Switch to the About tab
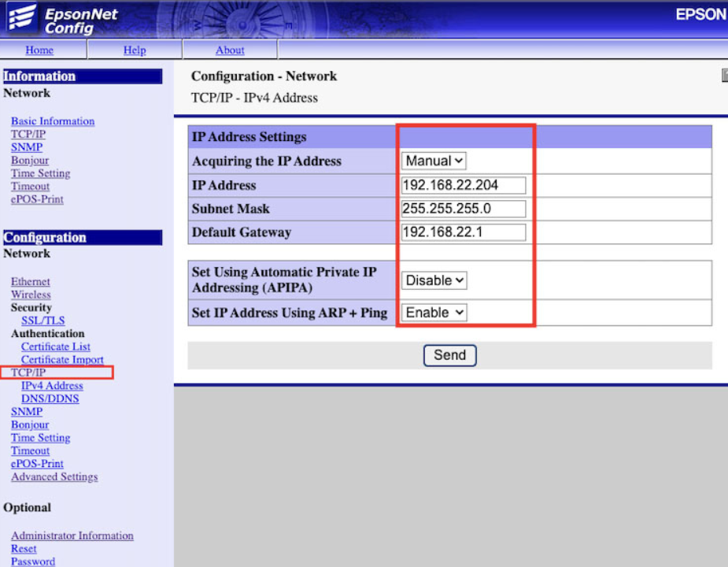The image size is (728, 567). (230, 50)
